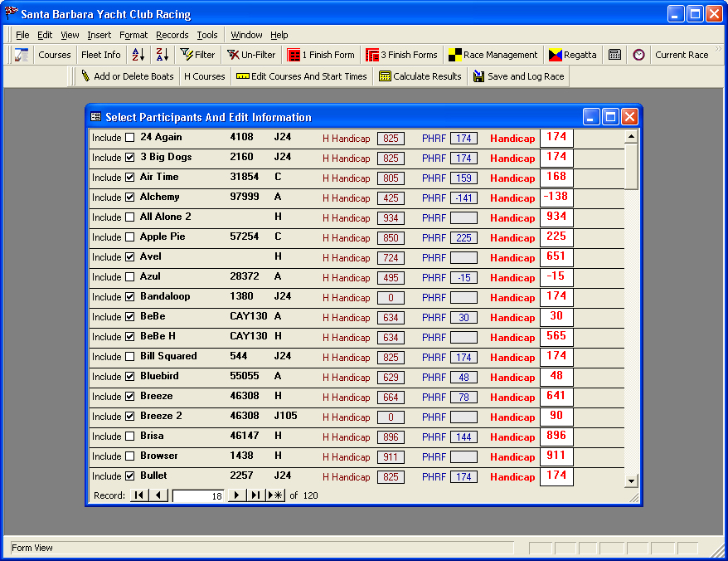This screenshot has width=728, height=561.
Task: Click fleet J105 for Breeze 2
Action: click(x=285, y=416)
